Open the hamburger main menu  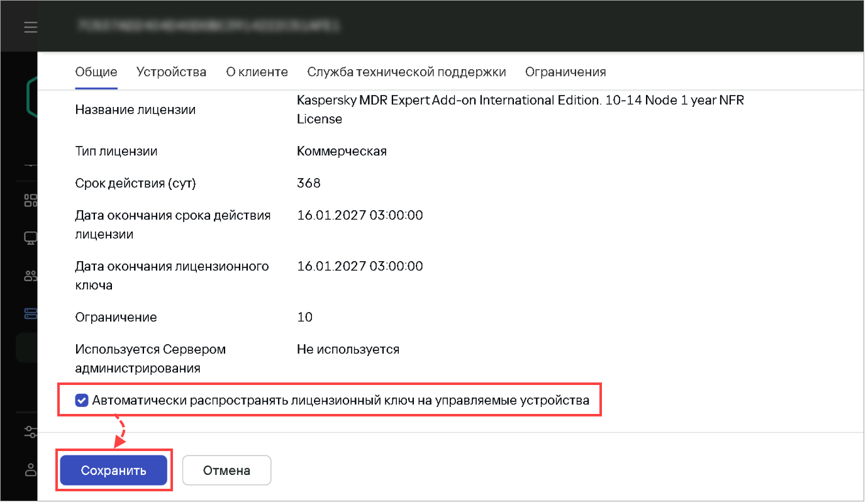click(30, 28)
